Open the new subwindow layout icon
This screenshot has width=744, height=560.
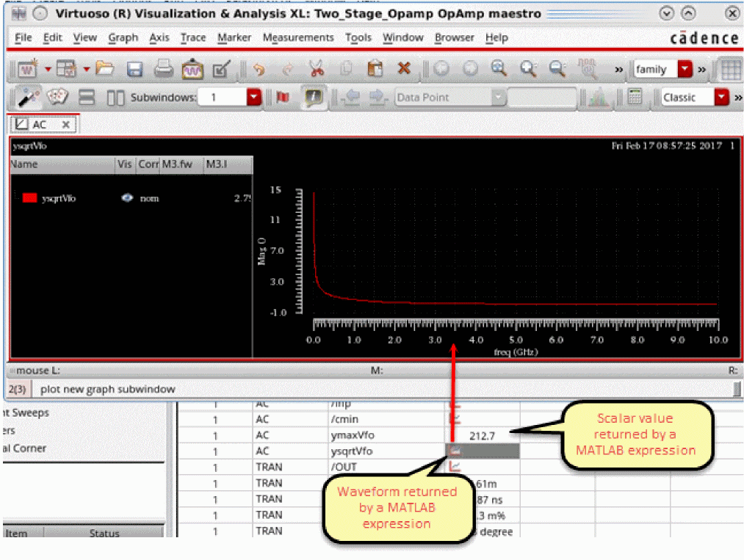(x=66, y=69)
